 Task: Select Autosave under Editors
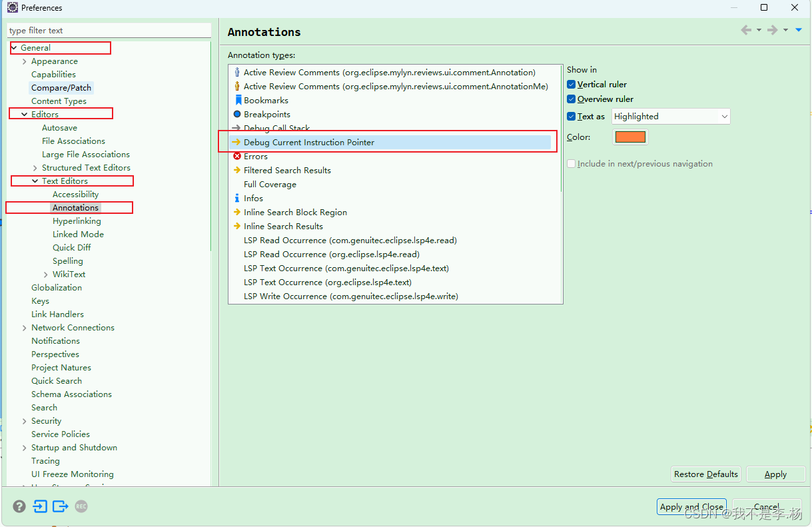tap(59, 128)
